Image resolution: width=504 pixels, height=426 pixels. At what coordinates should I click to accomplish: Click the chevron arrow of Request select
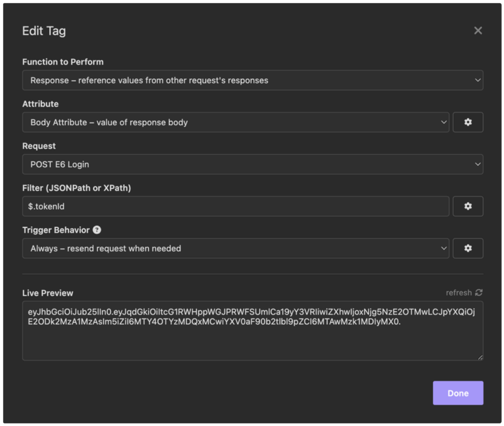477,164
